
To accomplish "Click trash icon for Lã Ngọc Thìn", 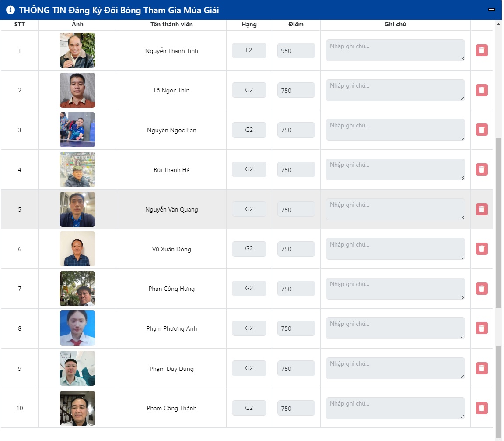I will point(482,90).
